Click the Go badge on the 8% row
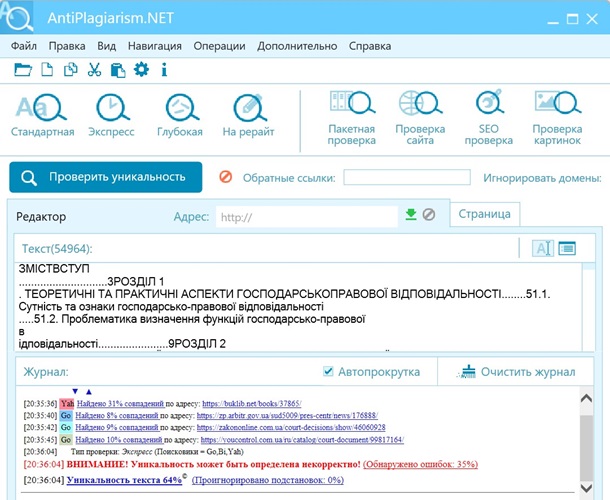Image resolution: width=610 pixels, height=500 pixels. tap(66, 416)
